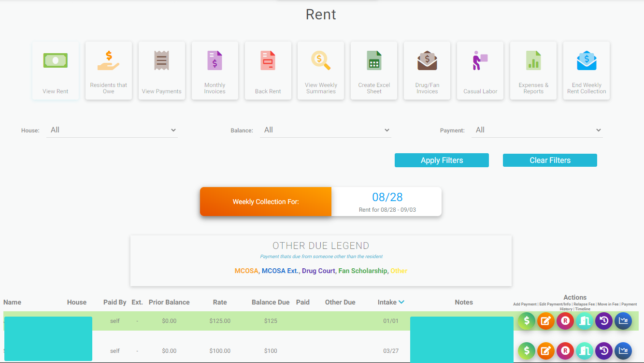Viewport: 644px width, 363px height.
Task: Click the Edit Payment/Info pencil icon
Action: pos(545,320)
